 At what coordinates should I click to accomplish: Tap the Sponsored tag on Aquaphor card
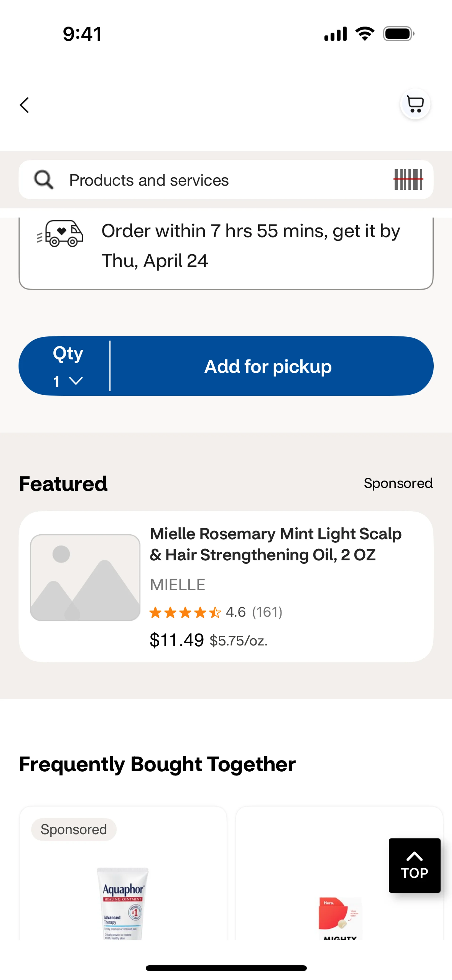[74, 829]
